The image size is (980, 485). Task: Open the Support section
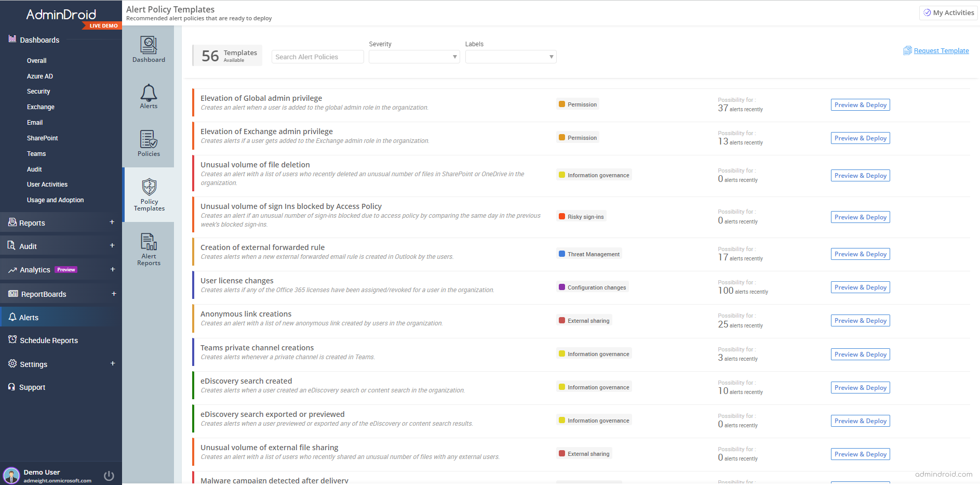click(x=32, y=387)
